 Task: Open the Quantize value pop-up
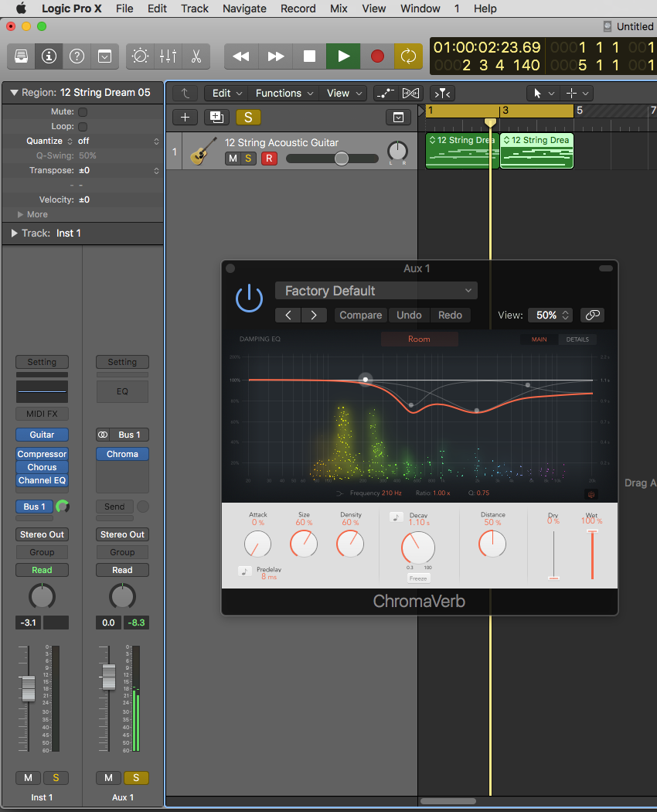(118, 142)
